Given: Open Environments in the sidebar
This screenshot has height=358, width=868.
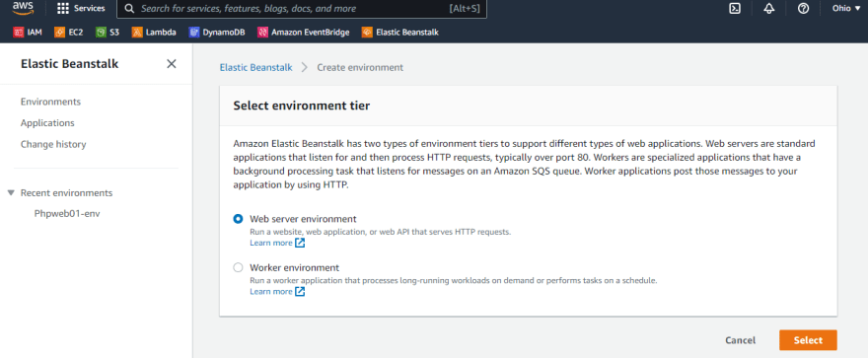Looking at the screenshot, I should point(50,102).
